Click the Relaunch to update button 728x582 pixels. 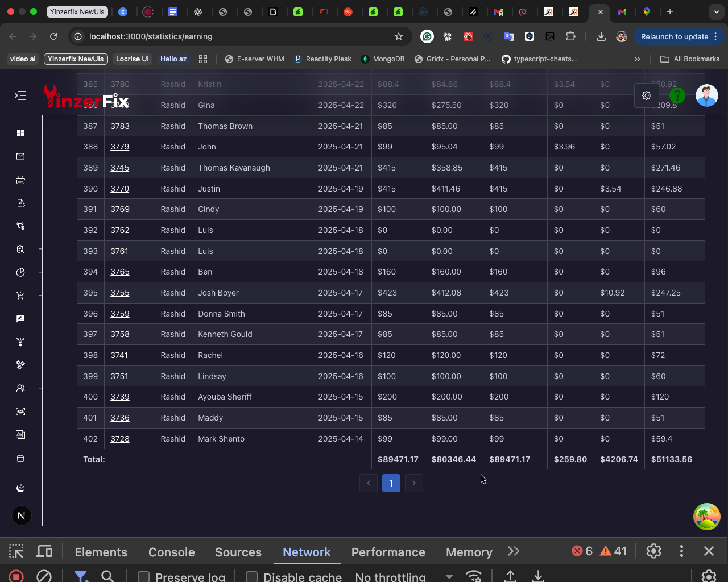point(675,36)
